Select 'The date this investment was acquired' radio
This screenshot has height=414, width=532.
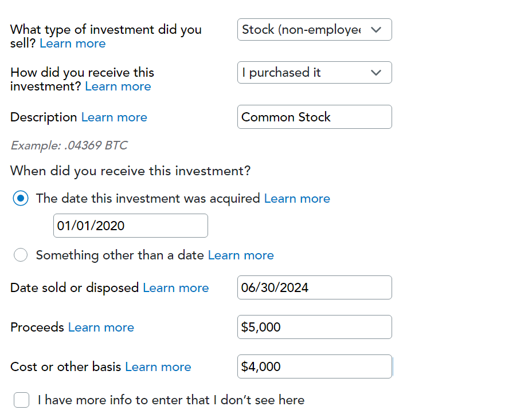pos(21,199)
